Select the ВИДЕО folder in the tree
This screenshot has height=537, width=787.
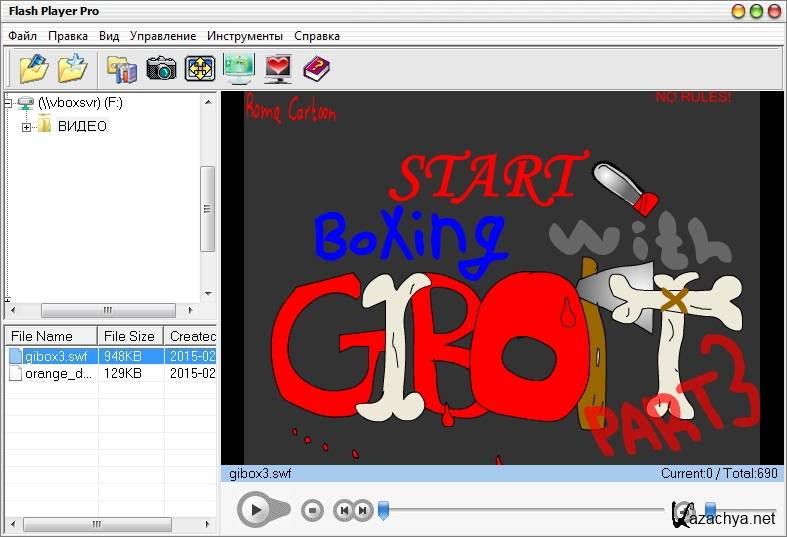click(81, 127)
